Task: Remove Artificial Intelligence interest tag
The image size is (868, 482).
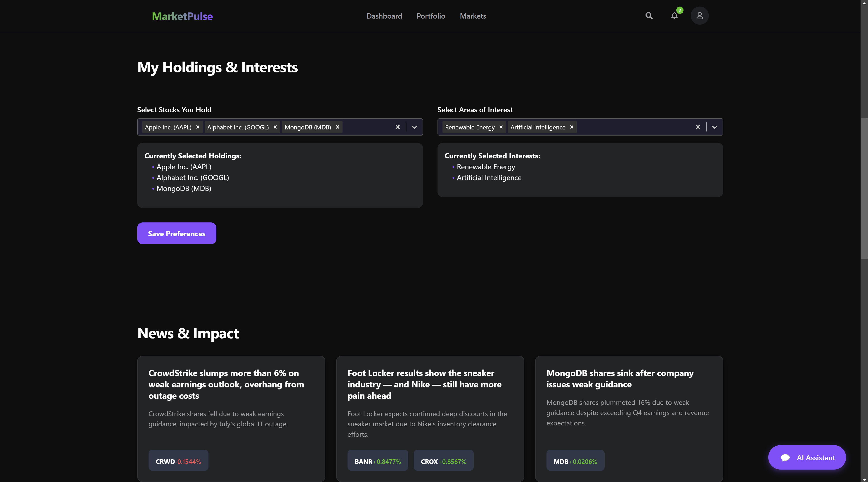Action: point(572,127)
